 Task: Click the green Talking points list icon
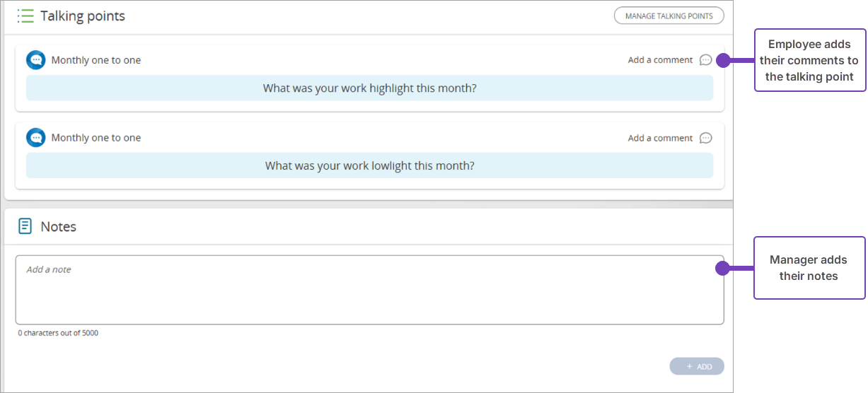25,16
